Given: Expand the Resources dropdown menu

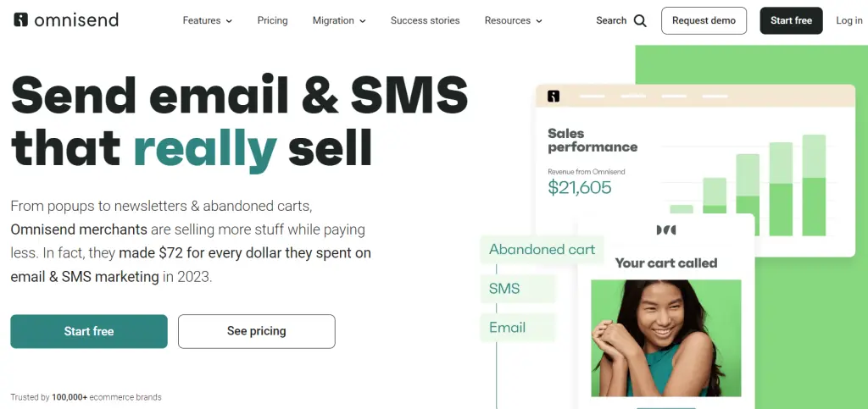Looking at the screenshot, I should tap(513, 20).
